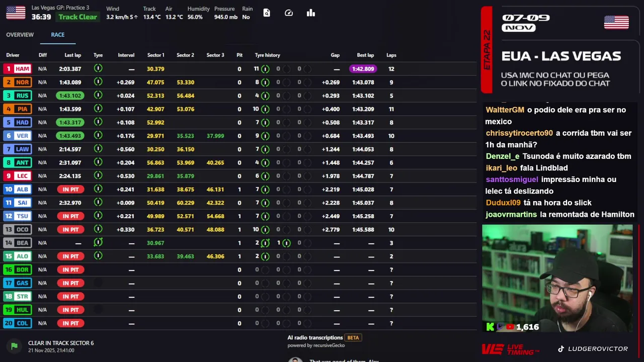This screenshot has width=644, height=362.
Task: Sort by the Tyre history column header
Action: pyautogui.click(x=267, y=55)
